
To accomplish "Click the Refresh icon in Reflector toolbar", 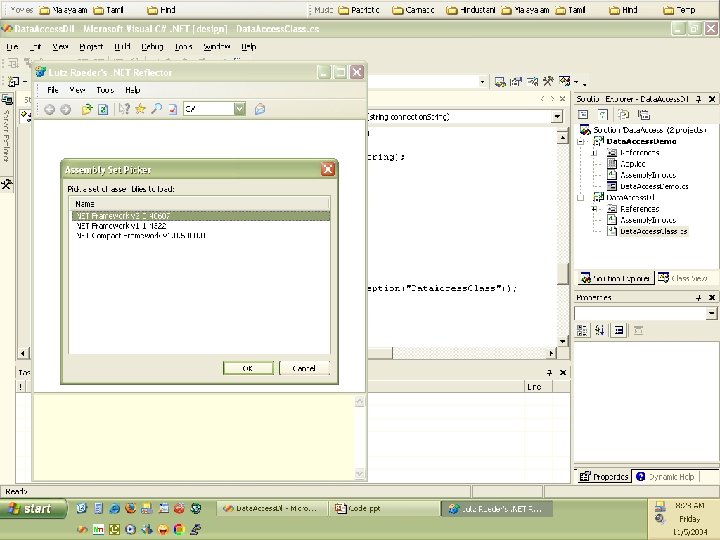I will point(103,109).
